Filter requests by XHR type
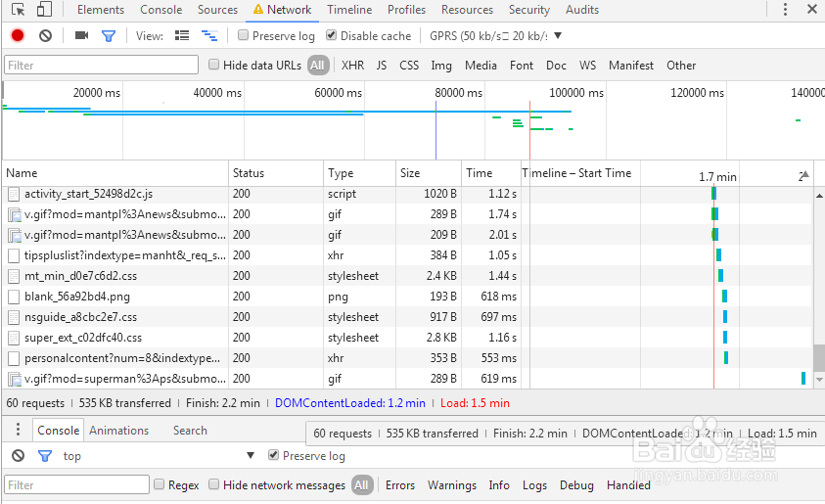The width and height of the screenshot is (825, 504). pyautogui.click(x=352, y=66)
